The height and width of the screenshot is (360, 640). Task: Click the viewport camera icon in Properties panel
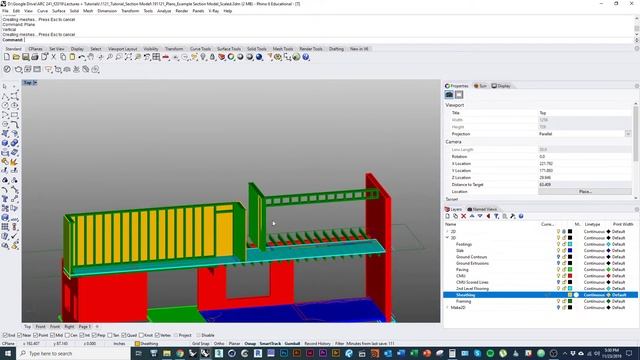point(449,95)
